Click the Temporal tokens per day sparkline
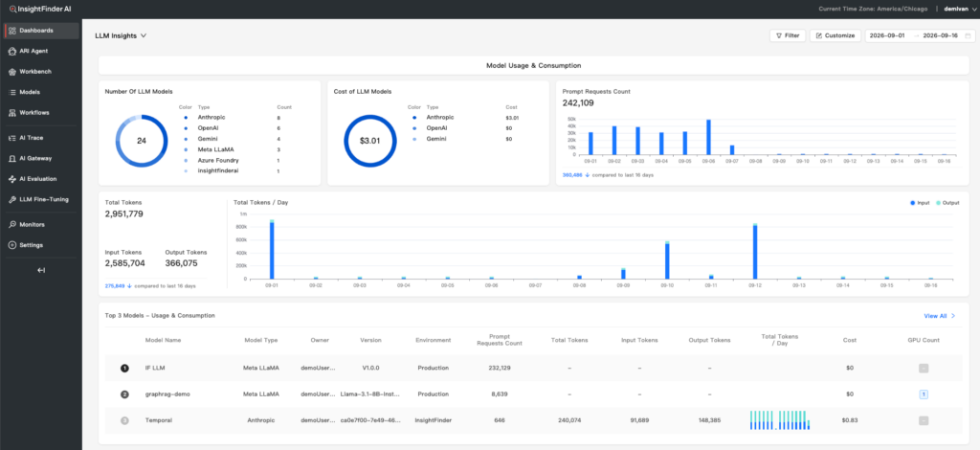 tap(779, 420)
